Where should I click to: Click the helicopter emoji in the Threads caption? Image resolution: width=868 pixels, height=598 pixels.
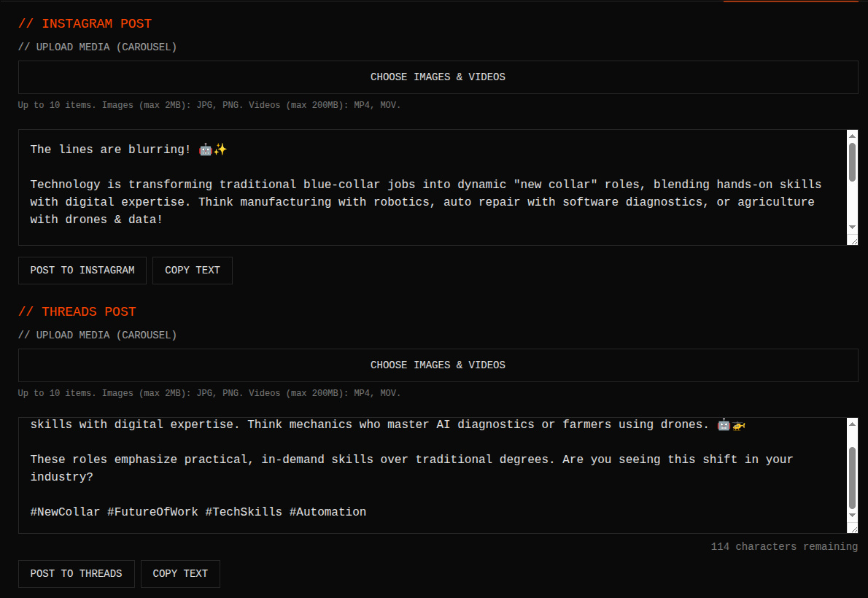pyautogui.click(x=739, y=425)
